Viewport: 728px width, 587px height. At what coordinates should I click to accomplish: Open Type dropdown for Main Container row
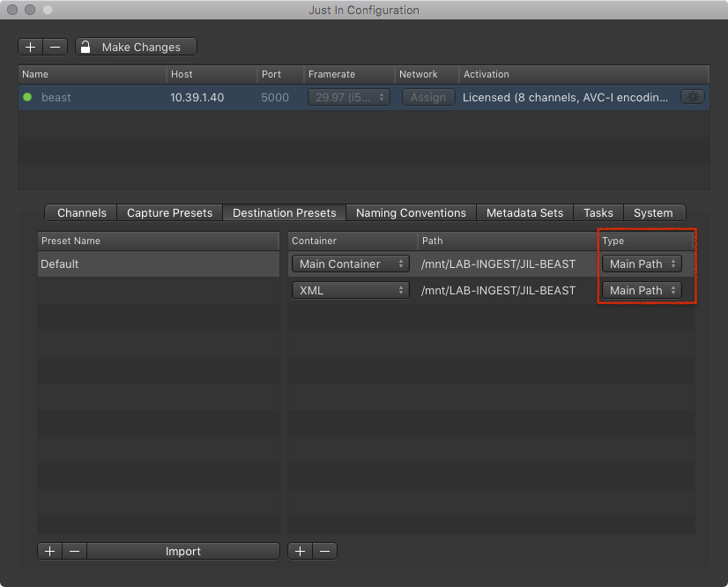(643, 264)
